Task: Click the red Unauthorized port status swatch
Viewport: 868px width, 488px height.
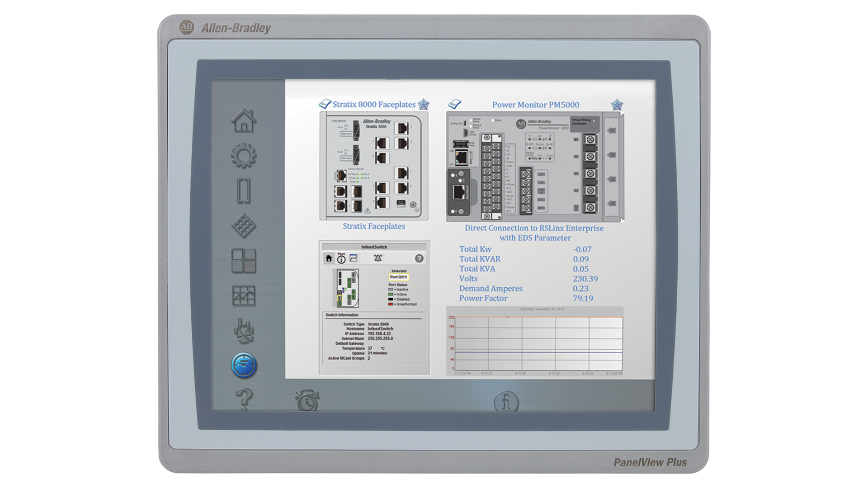Action: pyautogui.click(x=391, y=304)
